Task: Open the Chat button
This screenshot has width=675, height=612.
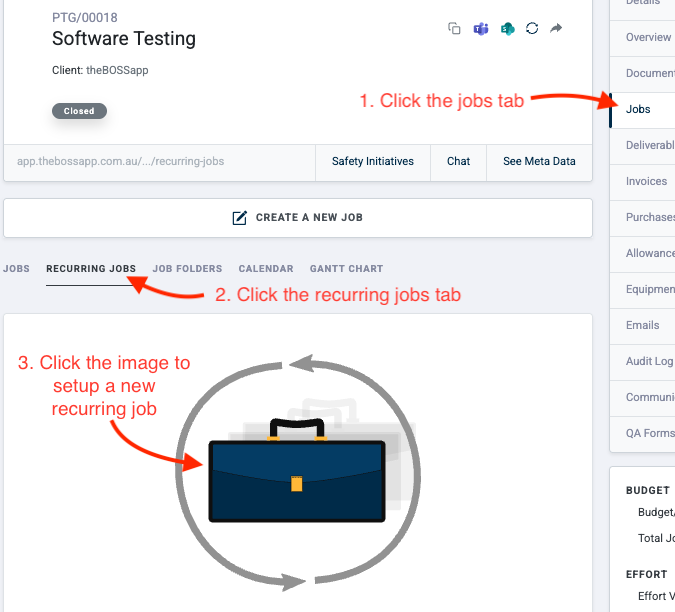Action: point(458,162)
